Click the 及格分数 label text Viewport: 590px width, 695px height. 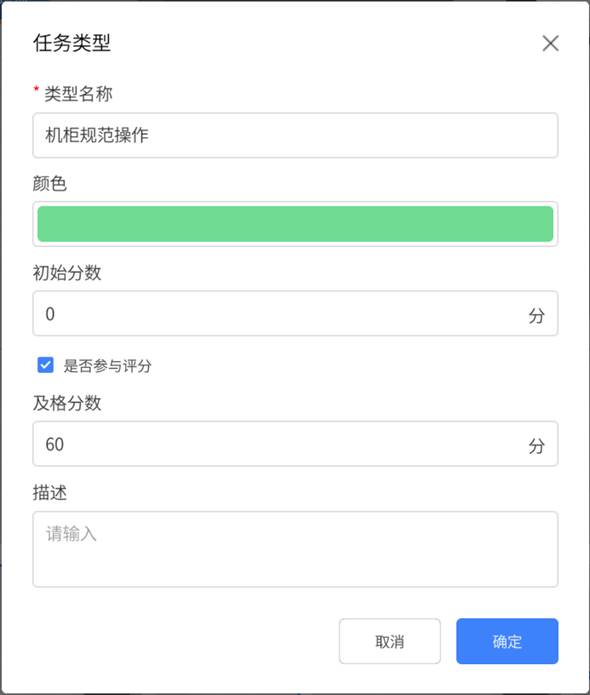67,403
